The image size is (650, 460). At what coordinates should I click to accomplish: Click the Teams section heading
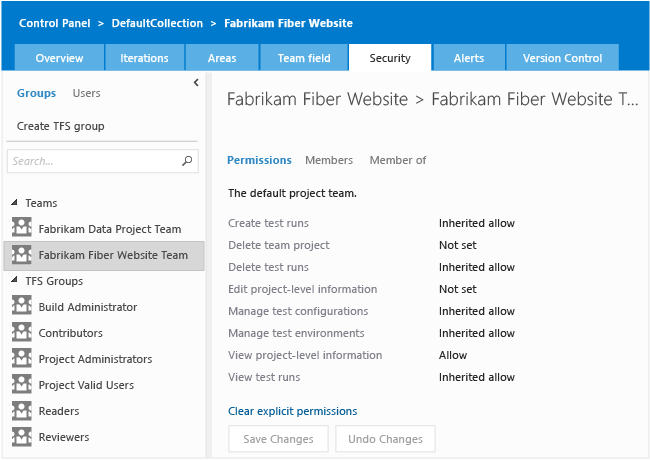click(x=41, y=203)
